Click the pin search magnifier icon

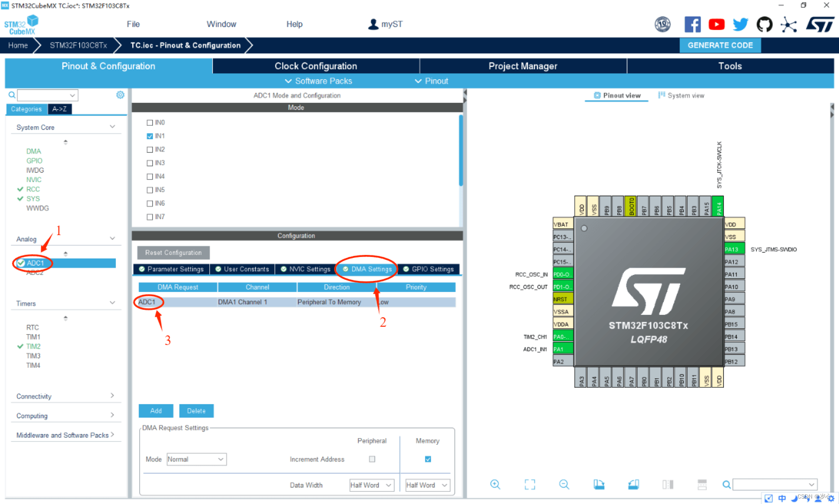[x=727, y=485]
